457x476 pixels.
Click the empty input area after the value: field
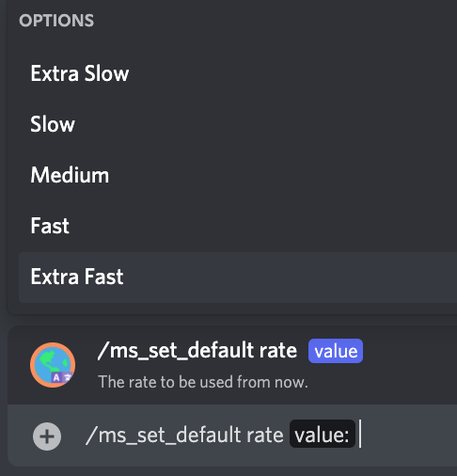point(409,435)
